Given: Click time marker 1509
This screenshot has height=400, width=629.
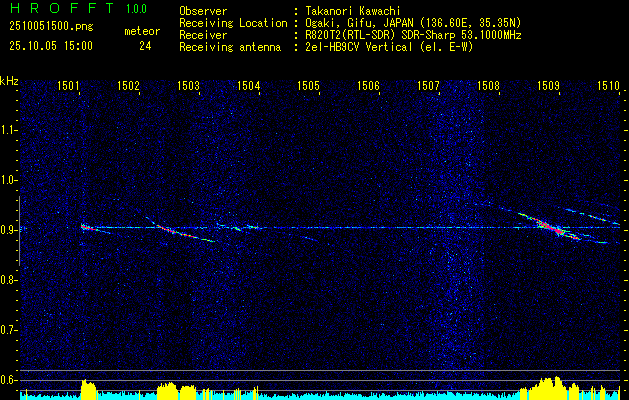Looking at the screenshot, I should click(548, 85).
